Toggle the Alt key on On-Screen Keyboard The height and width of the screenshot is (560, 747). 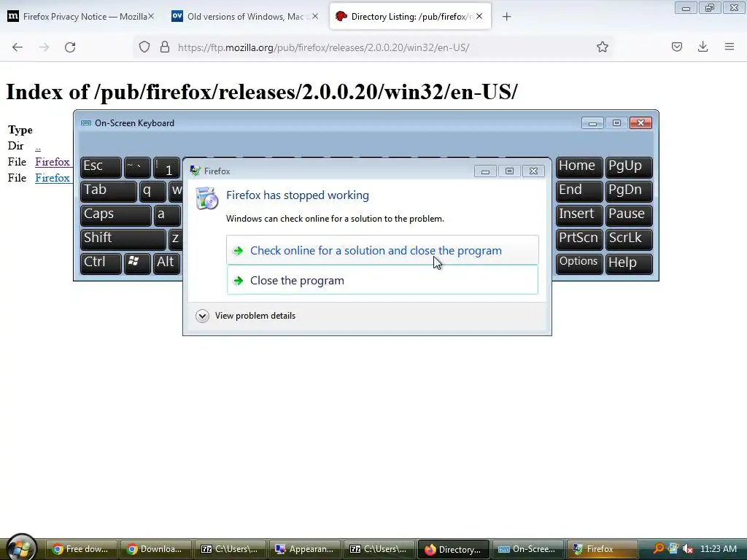click(x=167, y=263)
